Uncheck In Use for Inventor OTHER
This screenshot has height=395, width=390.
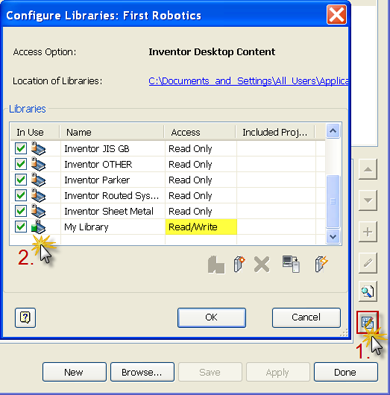tap(21, 164)
